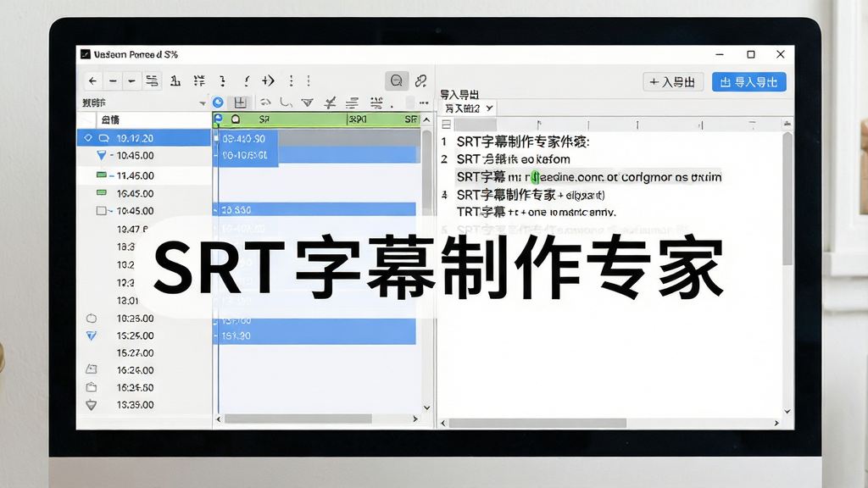Screen dimensions: 868x488
Task: Click the green bar icon beside 11.45.00
Action: tap(102, 175)
